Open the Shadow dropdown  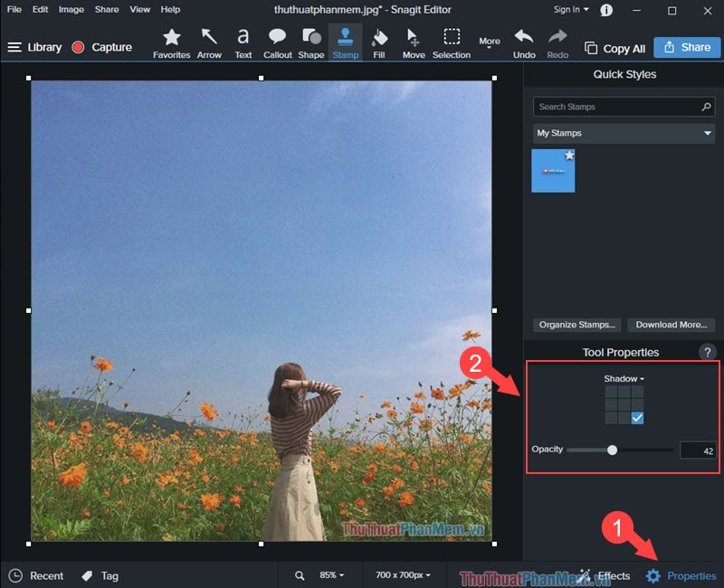click(x=623, y=378)
